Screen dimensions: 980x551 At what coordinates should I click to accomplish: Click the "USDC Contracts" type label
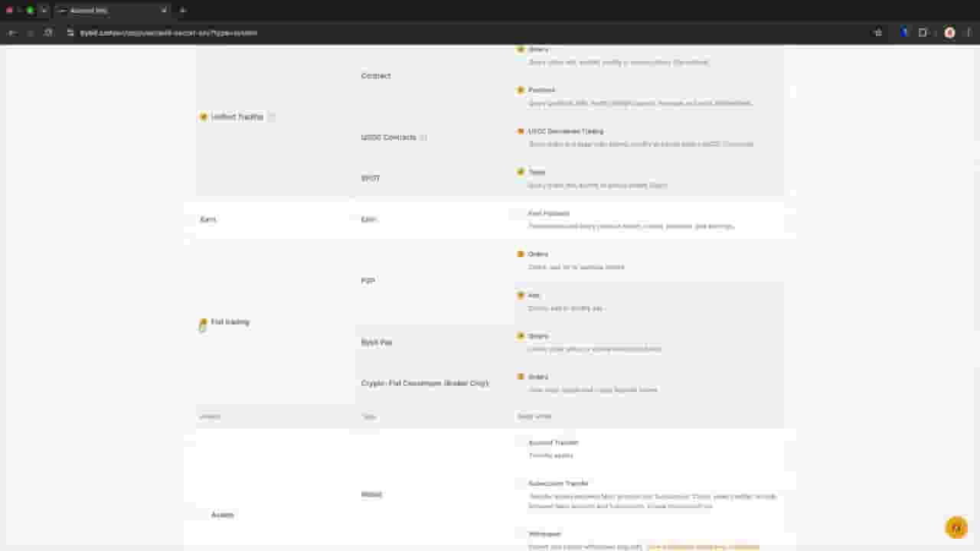point(389,138)
